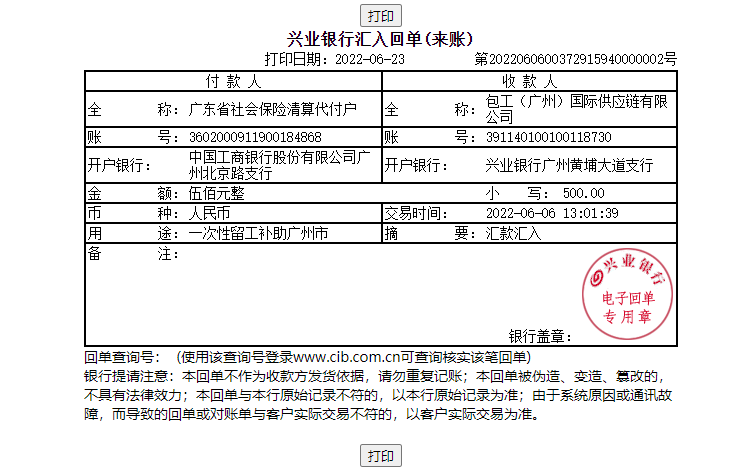Click the 银行提请注意 notice text
This screenshot has width=754, height=474.
(x=377, y=395)
